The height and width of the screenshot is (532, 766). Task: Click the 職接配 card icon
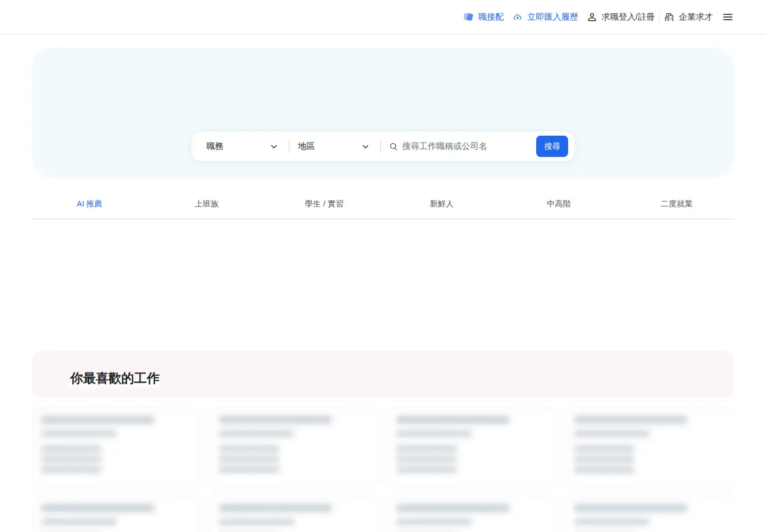tap(468, 17)
